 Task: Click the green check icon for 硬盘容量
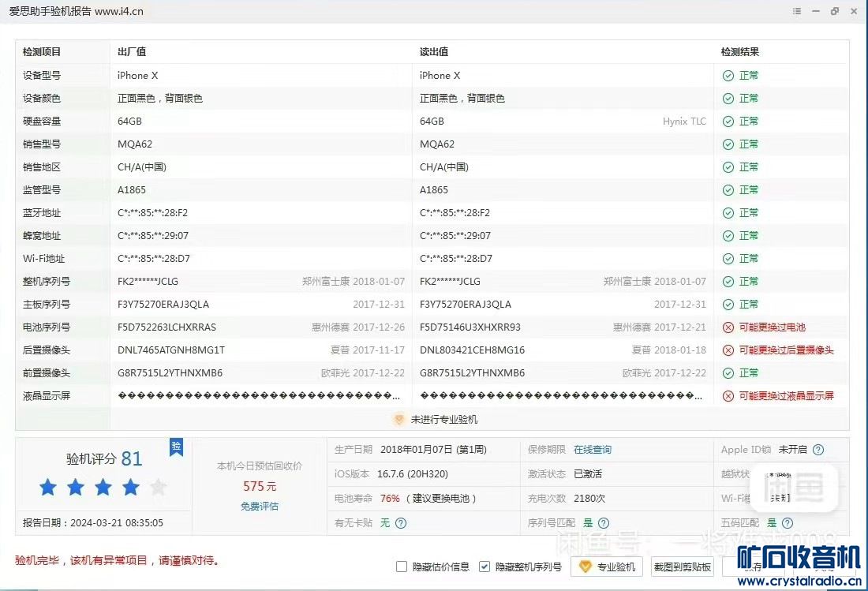pyautogui.click(x=728, y=122)
